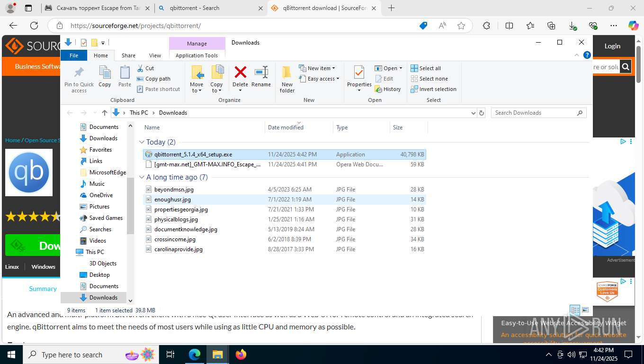Viewport: 644px width, 364px height.
Task: Select beyondmsn.jpg
Action: coord(285,190)
